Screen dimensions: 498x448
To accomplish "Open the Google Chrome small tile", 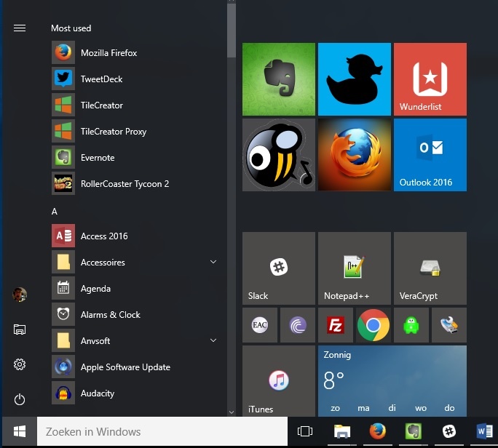I will coord(373,325).
